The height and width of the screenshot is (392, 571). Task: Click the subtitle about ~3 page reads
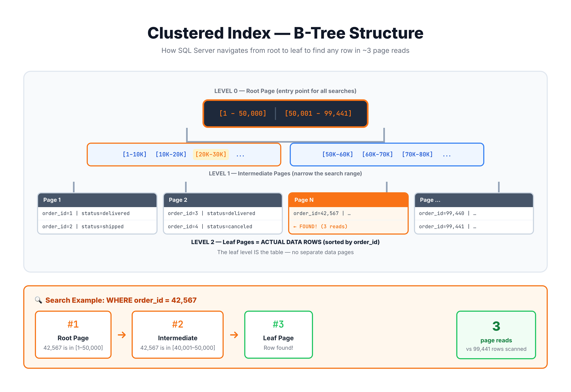285,51
